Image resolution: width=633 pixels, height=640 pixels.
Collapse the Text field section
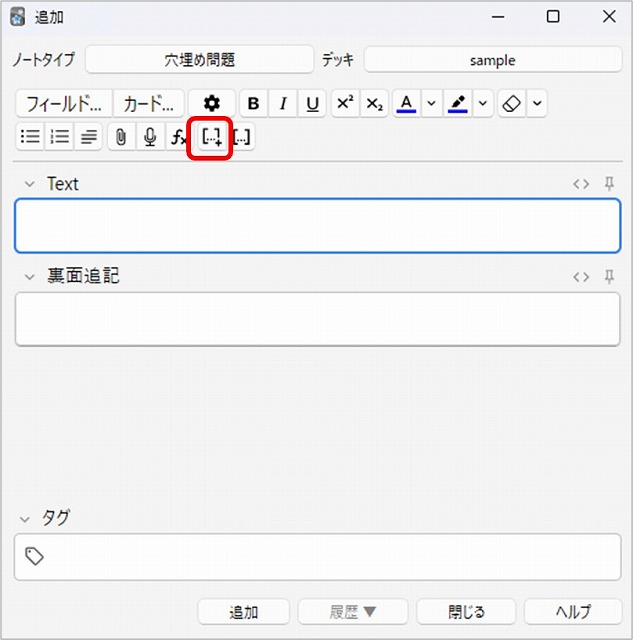click(29, 184)
